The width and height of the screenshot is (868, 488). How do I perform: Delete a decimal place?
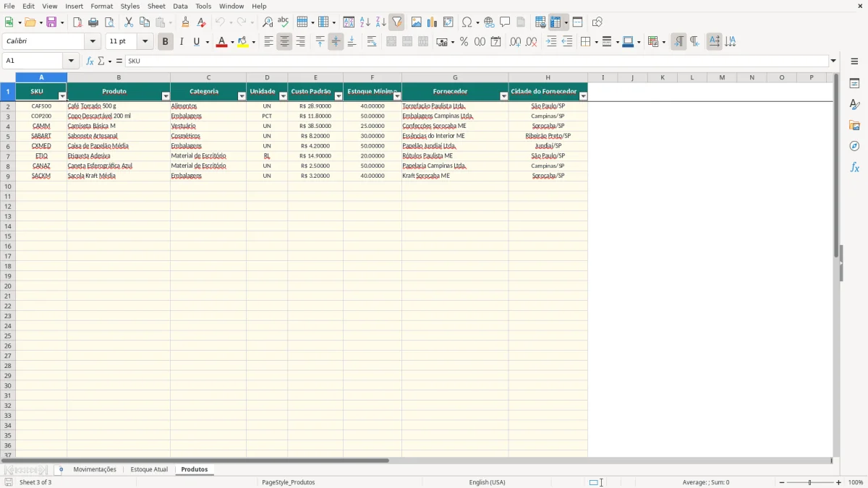531,42
